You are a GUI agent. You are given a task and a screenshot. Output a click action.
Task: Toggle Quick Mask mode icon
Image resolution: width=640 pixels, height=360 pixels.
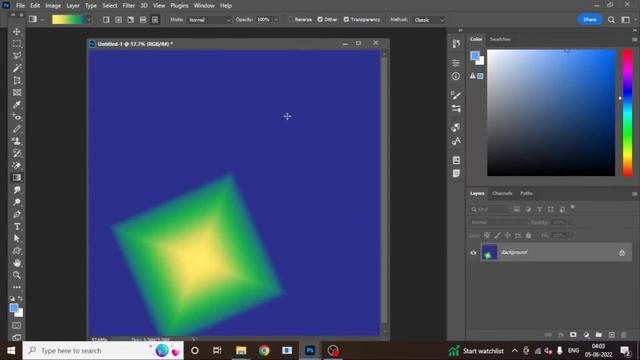[x=17, y=326]
